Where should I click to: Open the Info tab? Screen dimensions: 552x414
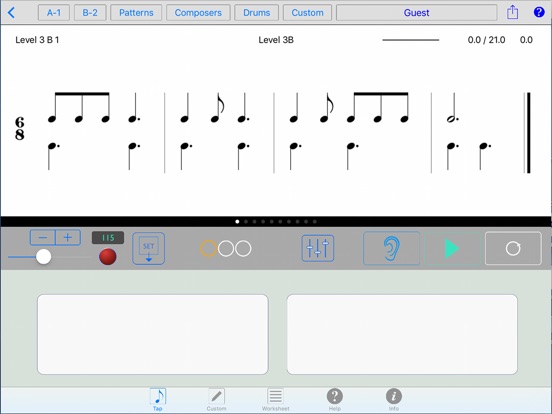[394, 400]
